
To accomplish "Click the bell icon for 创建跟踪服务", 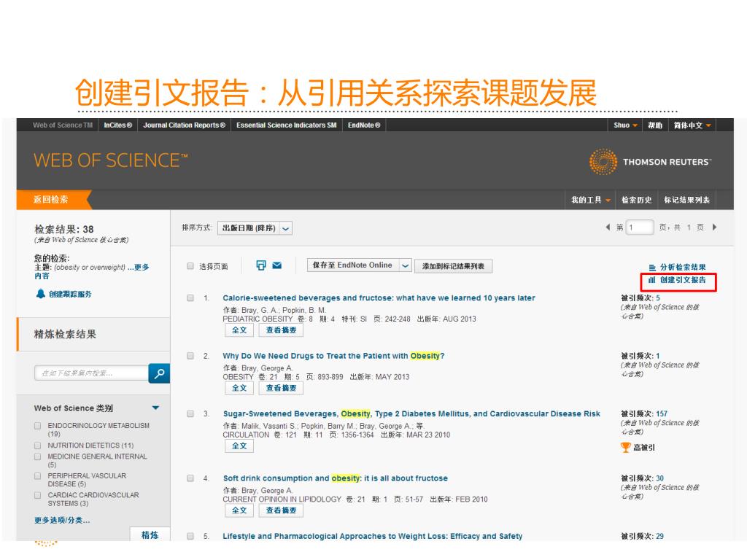I will (41, 294).
